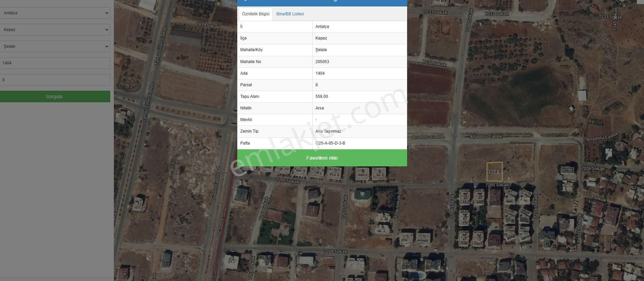Click the Mahalle/Köy value Şelale in the table
644x281 pixels.
[321, 50]
